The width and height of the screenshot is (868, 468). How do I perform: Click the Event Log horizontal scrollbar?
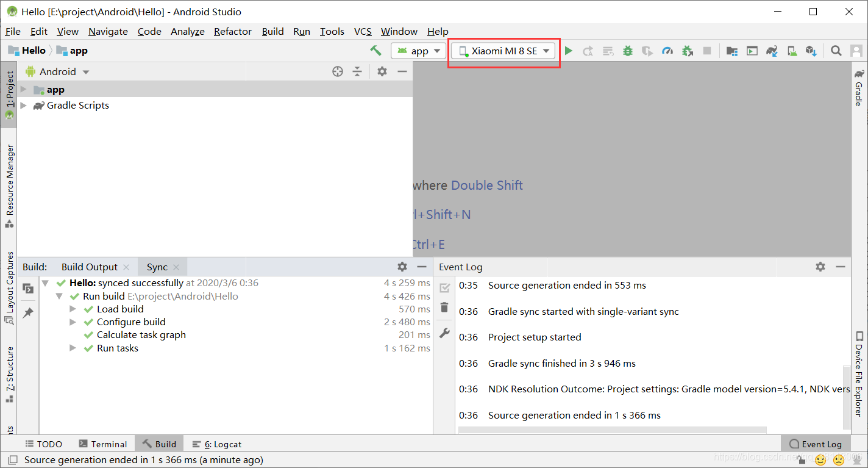click(612, 430)
